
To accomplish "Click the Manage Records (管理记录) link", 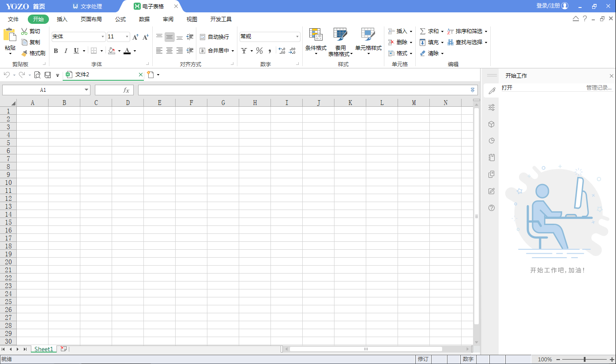I will pos(599,88).
